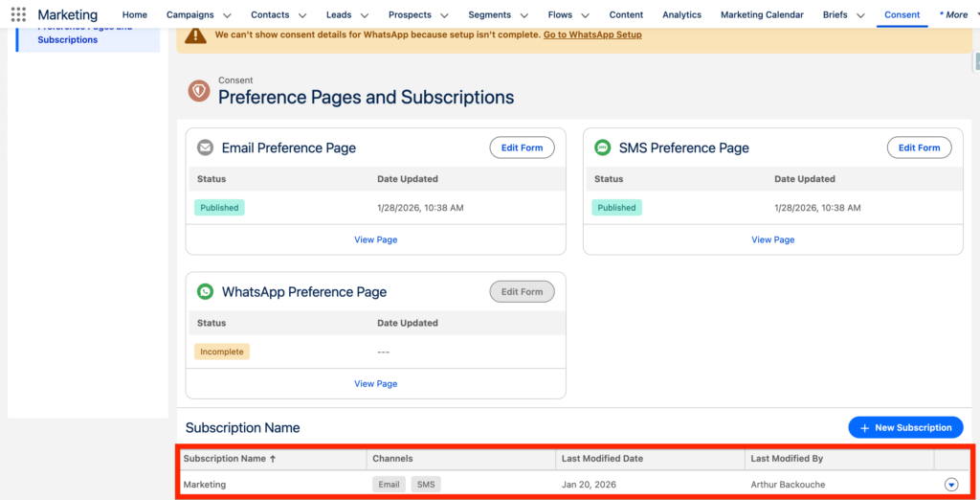Click the New Subscription button

coord(905,427)
